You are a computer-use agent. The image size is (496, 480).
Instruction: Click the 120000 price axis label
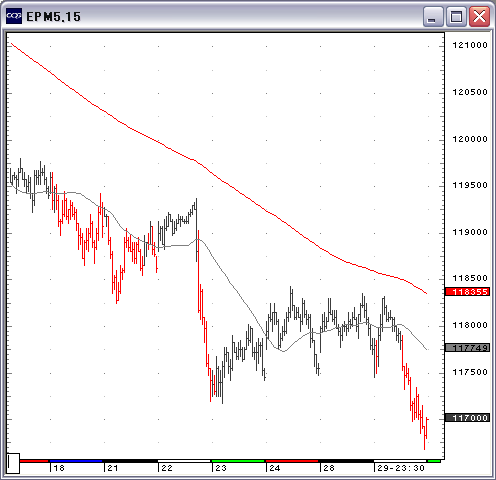[x=470, y=139]
